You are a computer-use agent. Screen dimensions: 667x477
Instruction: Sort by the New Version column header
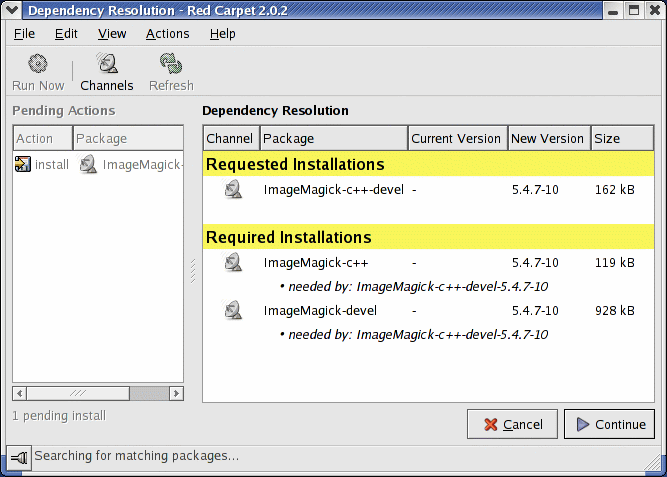click(x=548, y=139)
